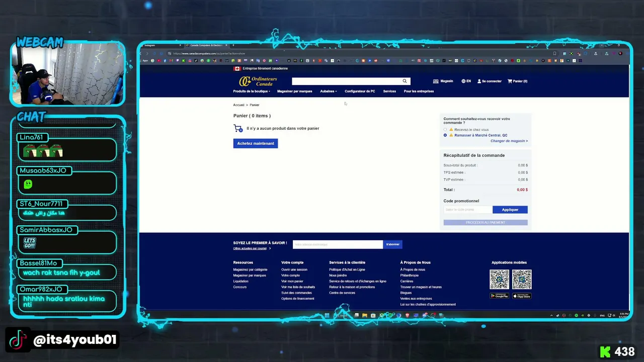Open Suivi des commandes footer link
The image size is (644, 362).
tap(296, 293)
